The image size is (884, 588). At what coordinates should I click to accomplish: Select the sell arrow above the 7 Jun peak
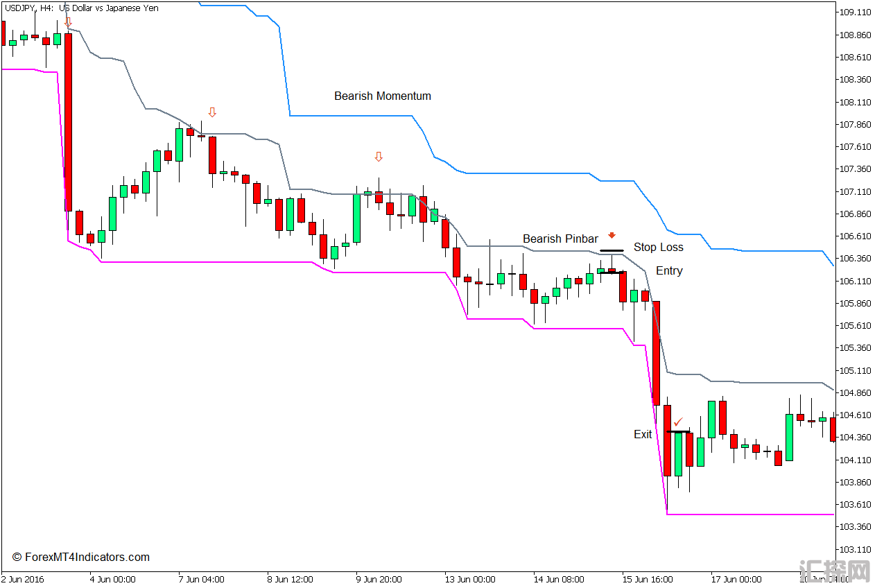(x=212, y=112)
